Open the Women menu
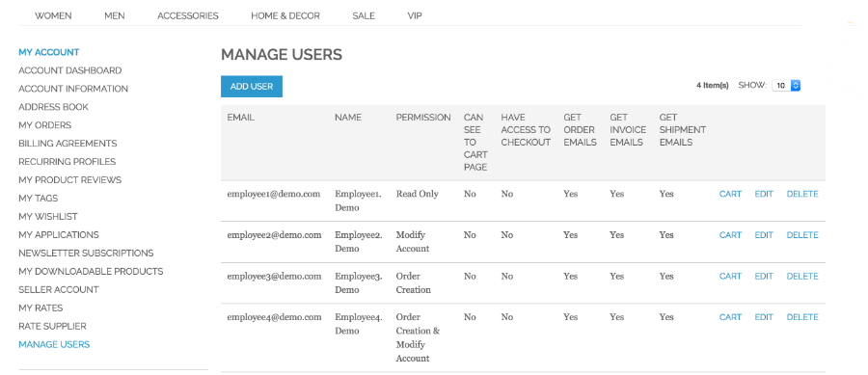The height and width of the screenshot is (375, 868). [53, 16]
